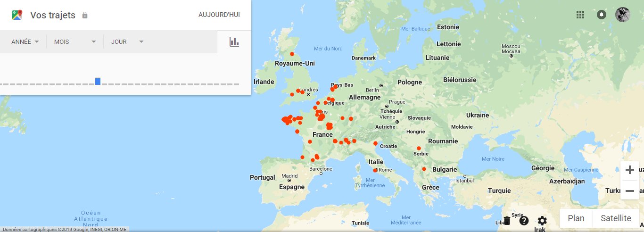Switch to Satellite map view
The image size is (644, 232).
(616, 218)
